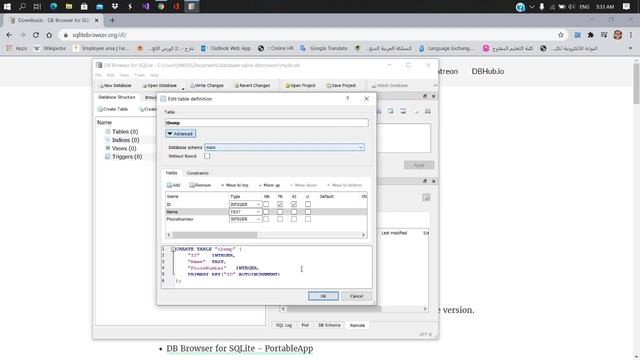The width and height of the screenshot is (640, 360).
Task: Click Cancel in Edit table definition
Action: [x=356, y=296]
